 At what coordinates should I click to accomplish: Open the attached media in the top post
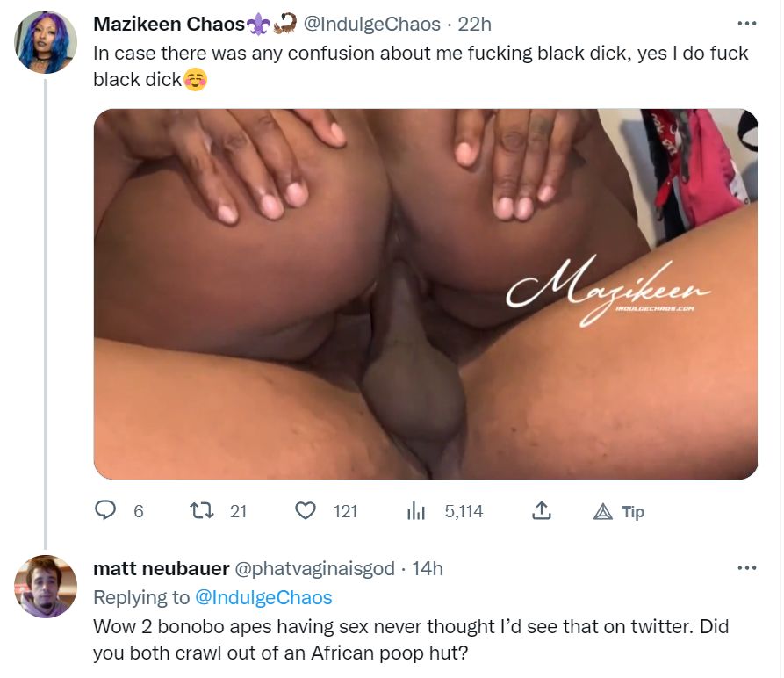click(x=426, y=294)
